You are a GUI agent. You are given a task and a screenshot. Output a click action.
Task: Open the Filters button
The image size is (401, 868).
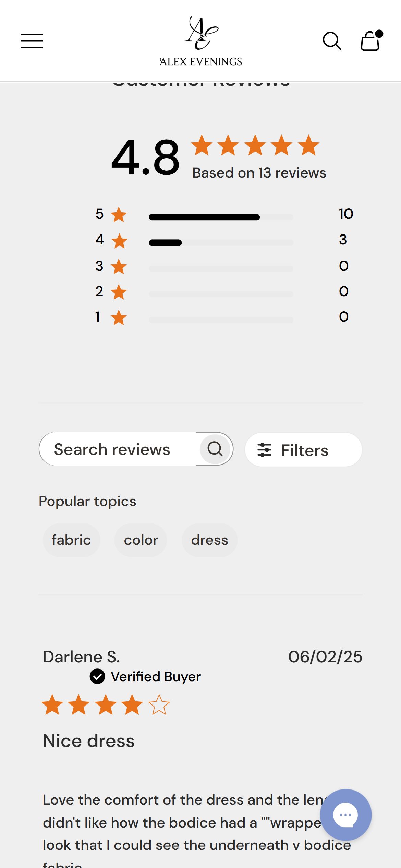[303, 450]
